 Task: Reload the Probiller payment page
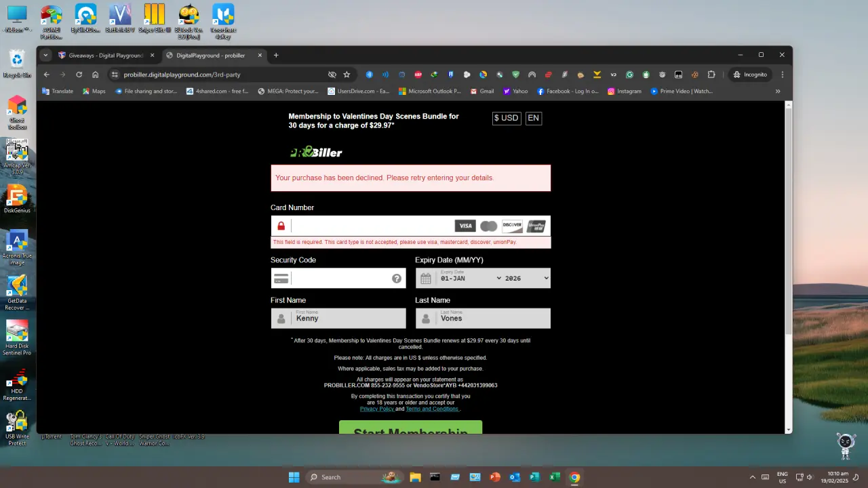[x=79, y=75]
